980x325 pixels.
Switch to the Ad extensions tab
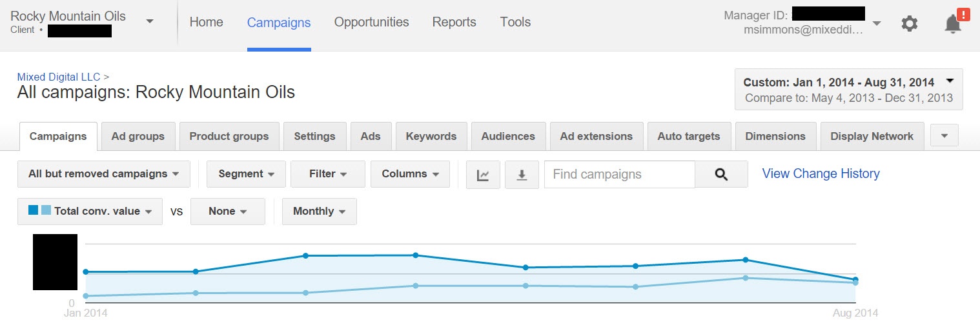pyautogui.click(x=597, y=137)
